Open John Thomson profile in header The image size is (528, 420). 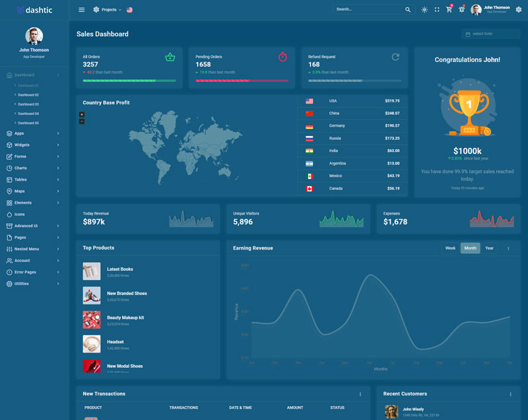click(490, 10)
